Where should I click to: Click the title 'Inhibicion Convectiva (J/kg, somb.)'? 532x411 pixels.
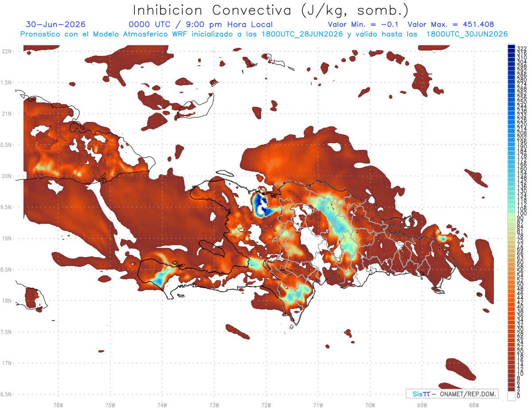pos(270,10)
